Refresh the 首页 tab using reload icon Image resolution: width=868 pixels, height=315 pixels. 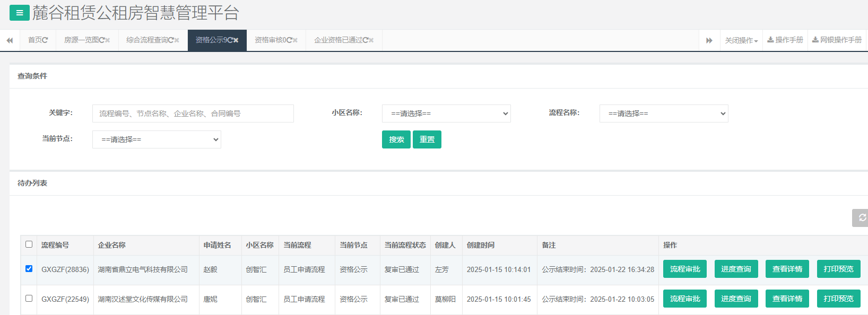coord(45,40)
